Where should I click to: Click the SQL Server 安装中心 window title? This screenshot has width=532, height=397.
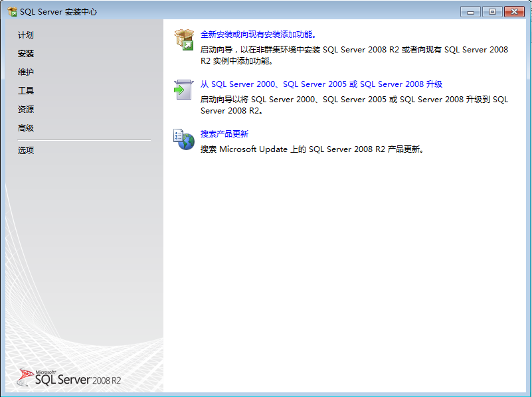pos(58,12)
